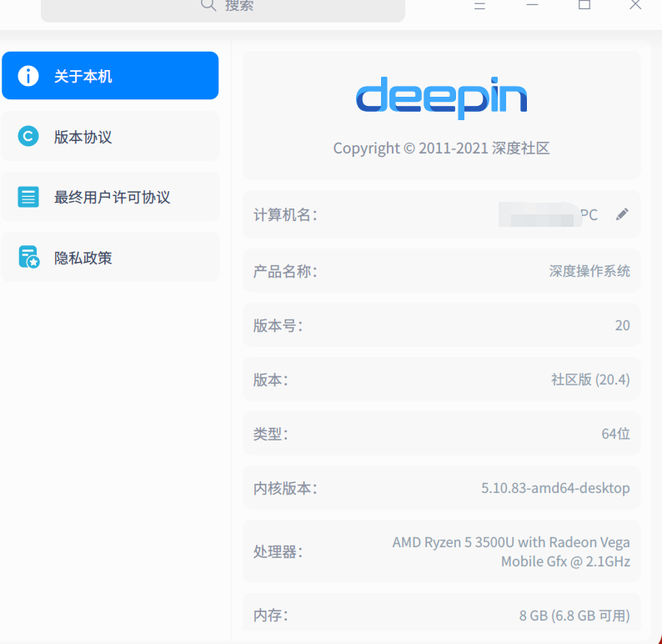
Task: Click the computer name ending in PC
Action: click(x=548, y=214)
